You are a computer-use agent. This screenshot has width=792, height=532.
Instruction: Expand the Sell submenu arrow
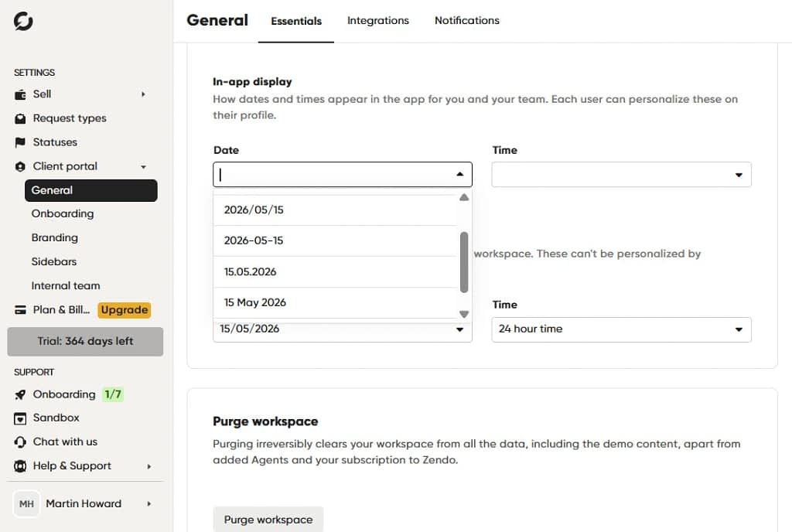click(x=143, y=94)
